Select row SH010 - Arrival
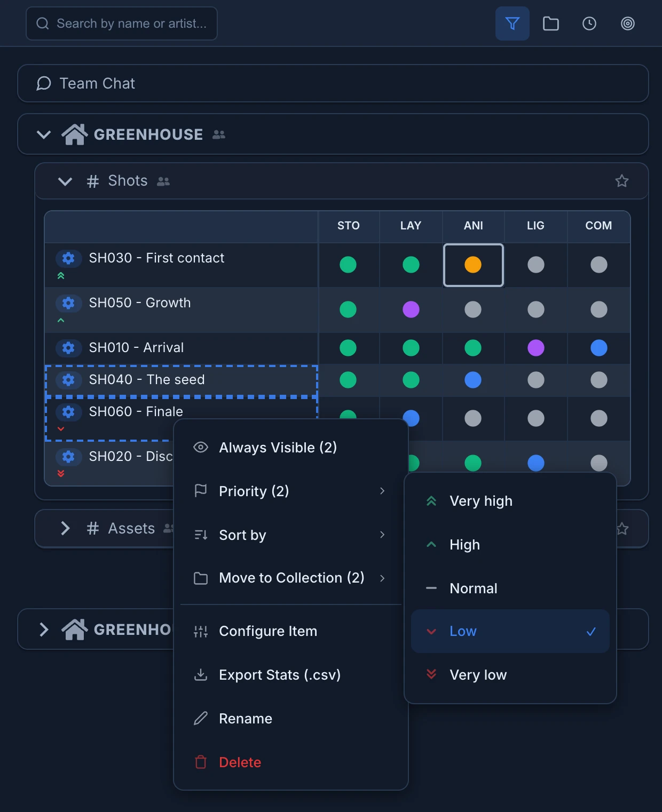Viewport: 662px width, 812px height. pyautogui.click(x=182, y=348)
